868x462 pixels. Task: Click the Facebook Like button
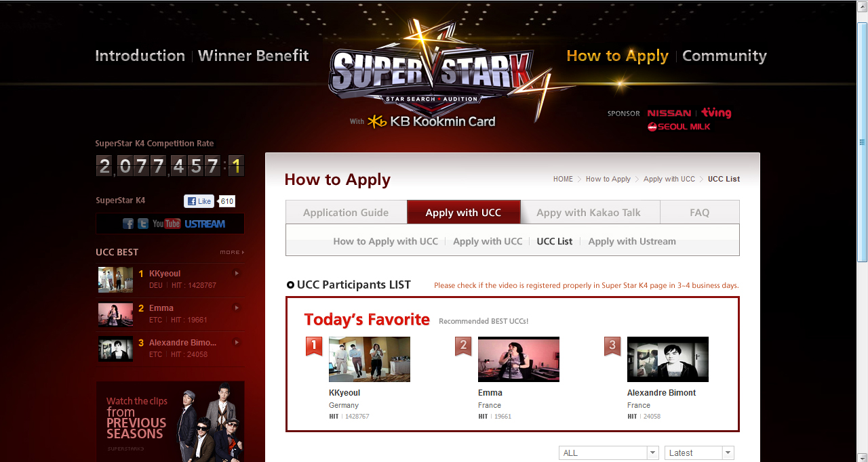pos(199,201)
